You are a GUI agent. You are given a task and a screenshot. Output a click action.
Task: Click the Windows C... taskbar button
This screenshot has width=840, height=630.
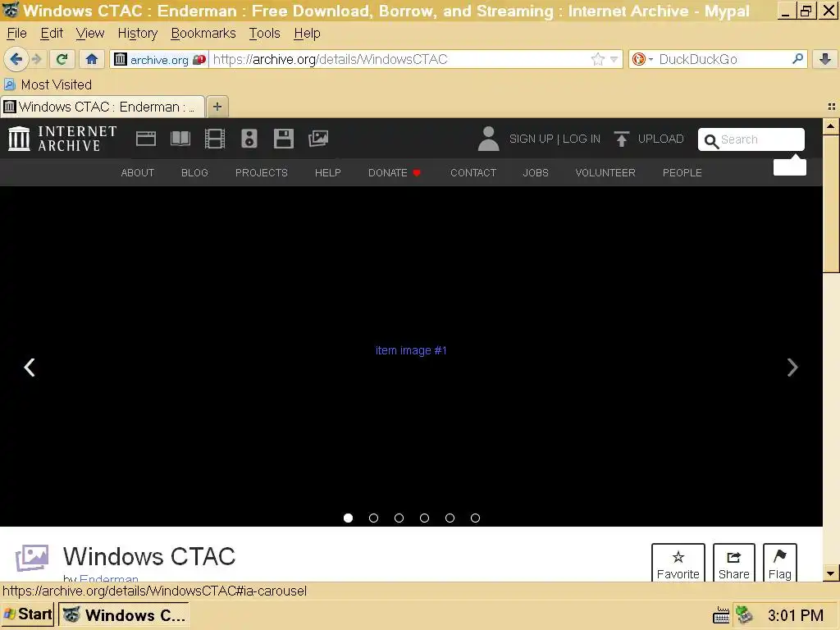[124, 615]
